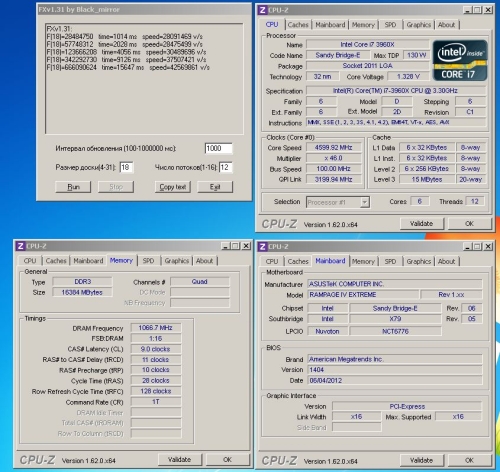Click the Command Rate value 1T
500x472 pixels.
(156, 402)
